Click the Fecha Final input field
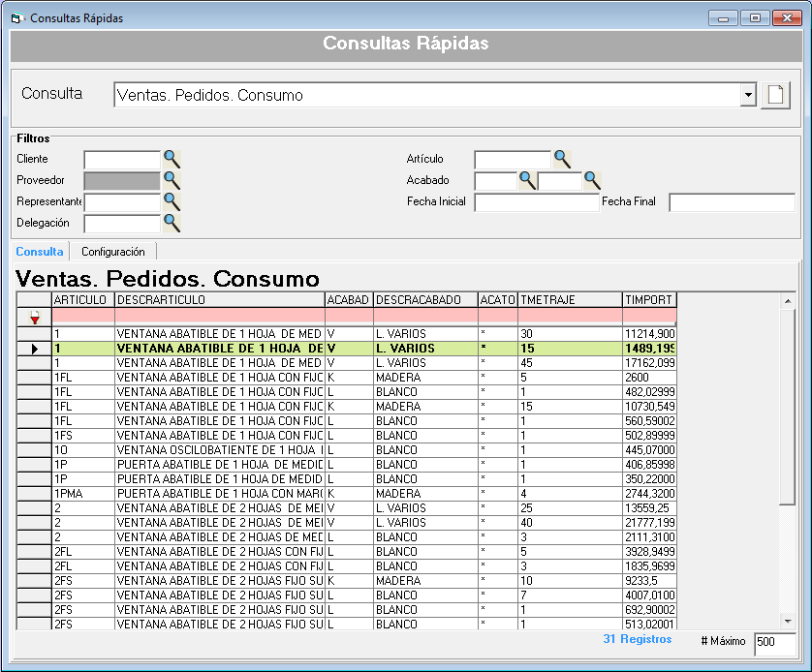812x672 pixels. click(731, 202)
